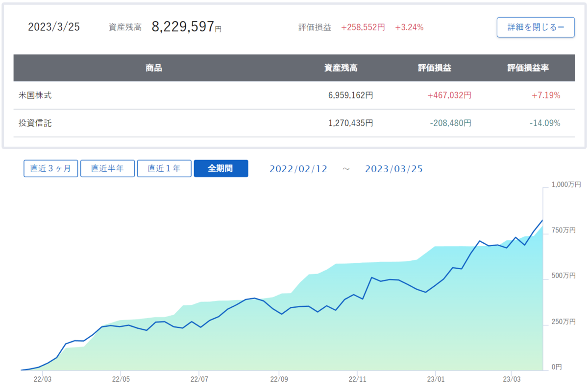Select 投資信託 row label
Screen dimensions: 588x392
[35, 123]
